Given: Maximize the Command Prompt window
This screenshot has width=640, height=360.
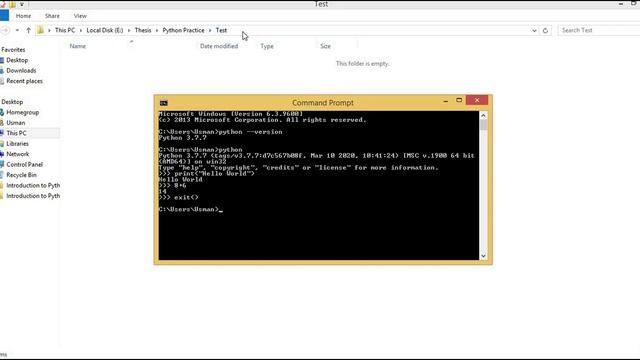Looking at the screenshot, I should [x=459, y=100].
